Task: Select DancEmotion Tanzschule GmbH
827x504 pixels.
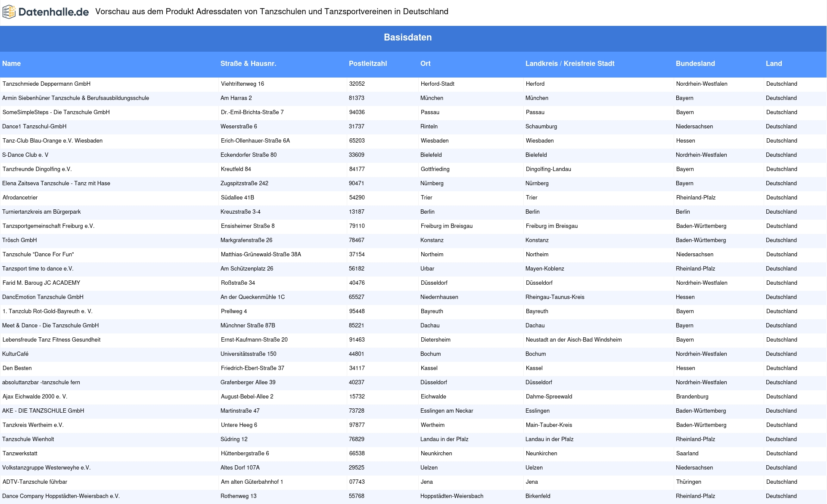Action: pyautogui.click(x=43, y=297)
